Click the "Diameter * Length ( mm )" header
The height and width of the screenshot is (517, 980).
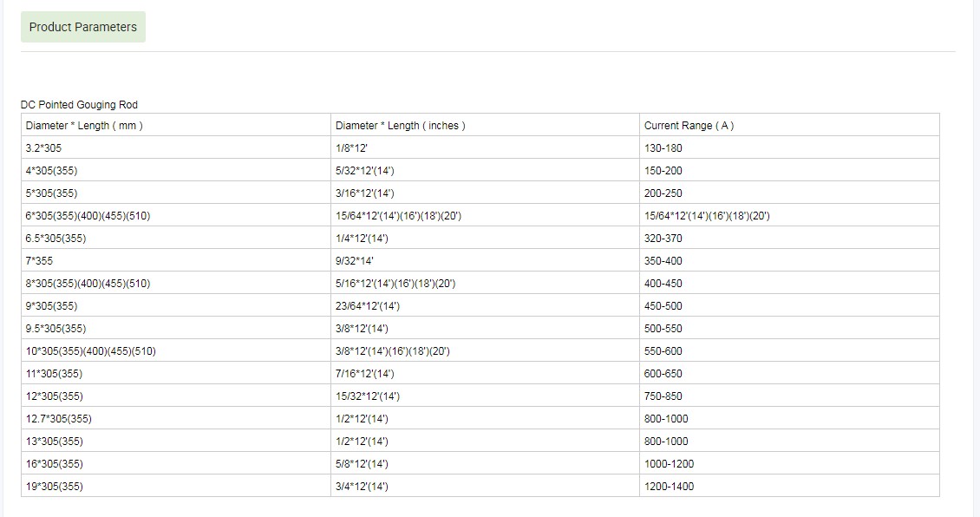coord(84,126)
